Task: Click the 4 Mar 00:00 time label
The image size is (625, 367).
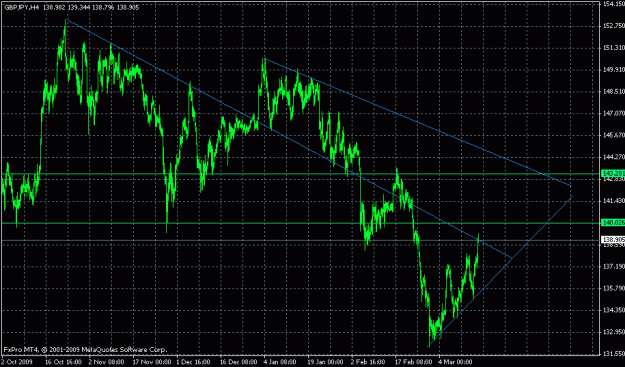Action: click(x=456, y=362)
